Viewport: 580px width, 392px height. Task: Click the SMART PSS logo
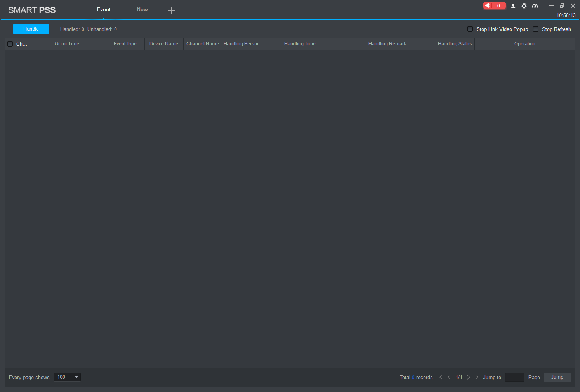click(x=32, y=10)
